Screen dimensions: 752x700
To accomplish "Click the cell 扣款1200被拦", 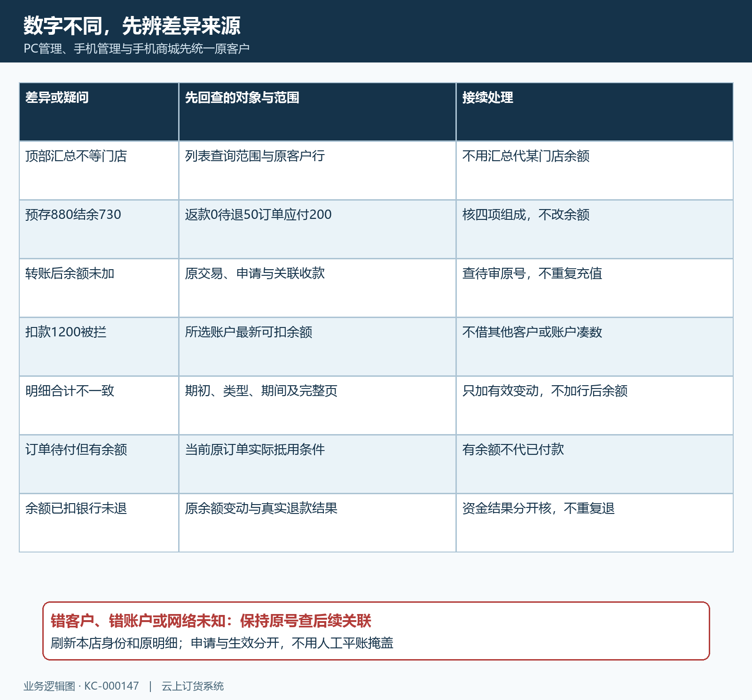I will pos(99,347).
